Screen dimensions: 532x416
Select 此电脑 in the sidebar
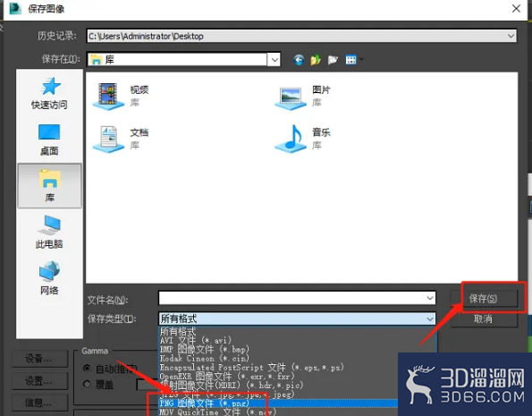(x=49, y=232)
